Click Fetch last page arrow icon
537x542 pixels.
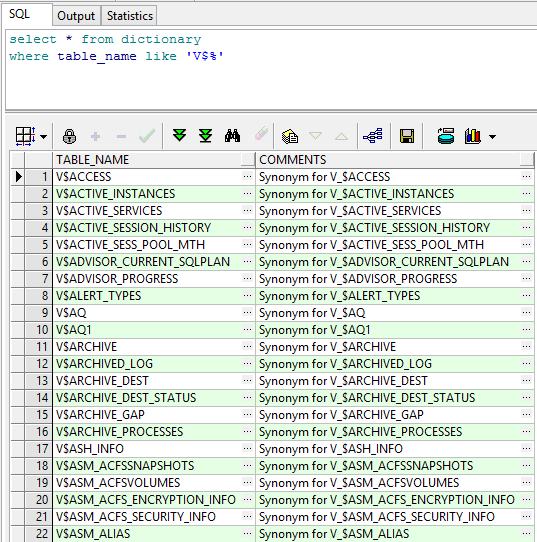pos(205,136)
